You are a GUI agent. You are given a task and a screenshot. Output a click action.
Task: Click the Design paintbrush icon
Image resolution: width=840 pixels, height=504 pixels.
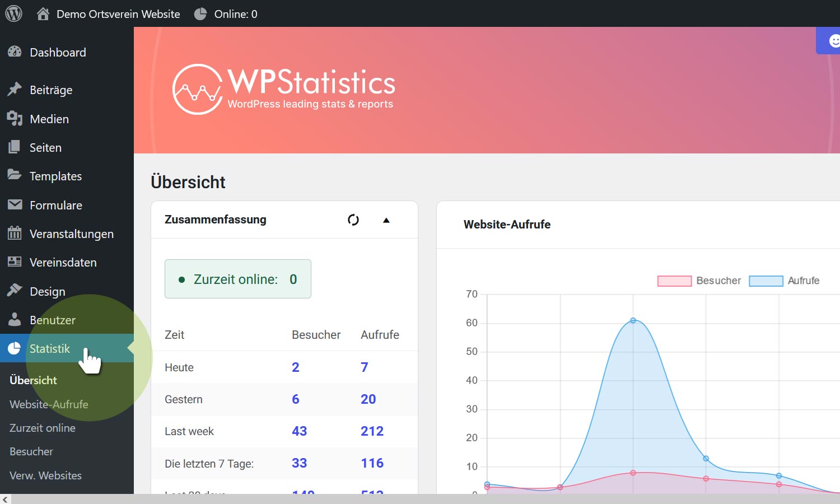(x=15, y=291)
